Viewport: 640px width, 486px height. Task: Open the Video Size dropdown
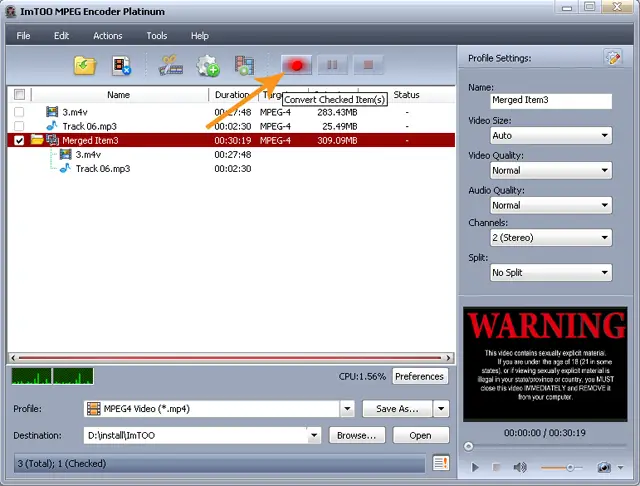(x=551, y=135)
